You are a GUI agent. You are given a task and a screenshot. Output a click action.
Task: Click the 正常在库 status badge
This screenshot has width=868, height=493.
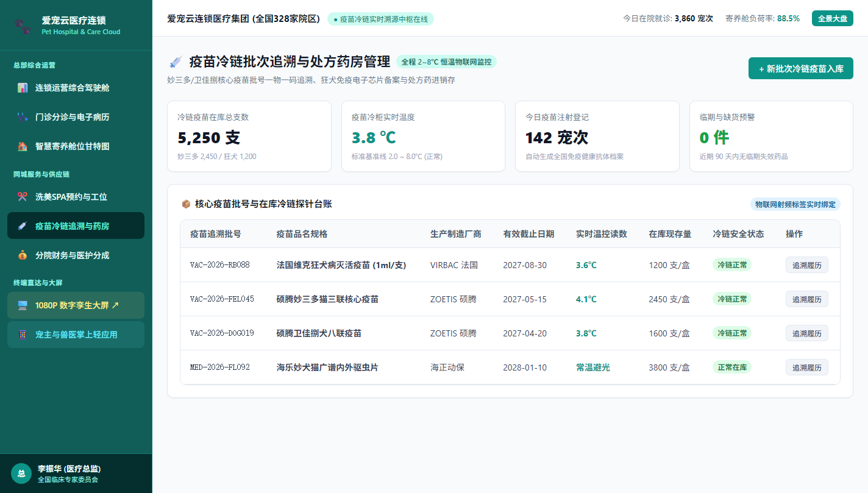pyautogui.click(x=732, y=367)
